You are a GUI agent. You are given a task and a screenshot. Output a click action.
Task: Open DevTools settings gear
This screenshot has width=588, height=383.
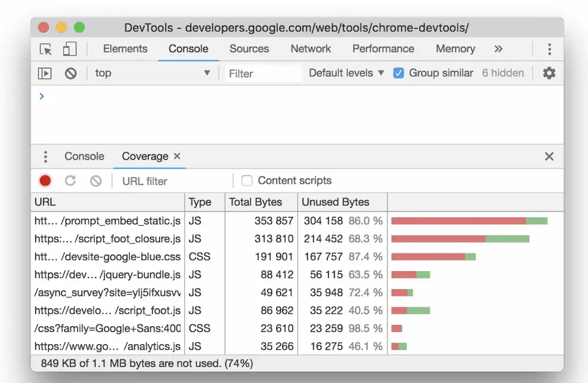pyautogui.click(x=549, y=73)
